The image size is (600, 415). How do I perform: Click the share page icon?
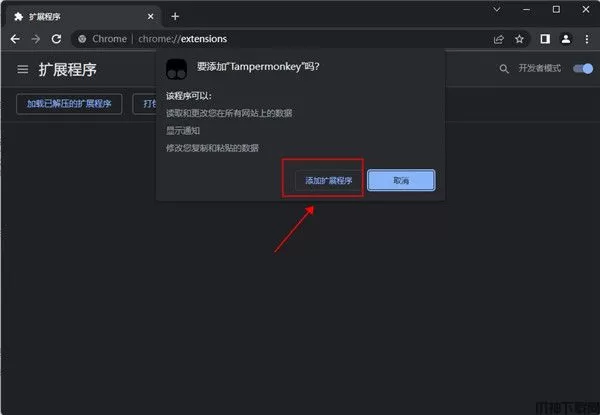pos(498,39)
